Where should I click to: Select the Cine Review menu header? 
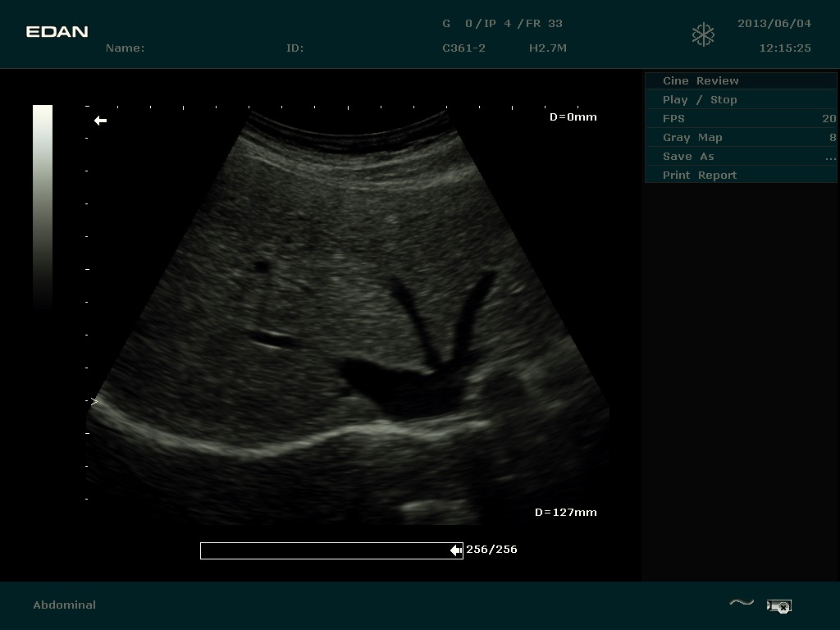point(740,81)
